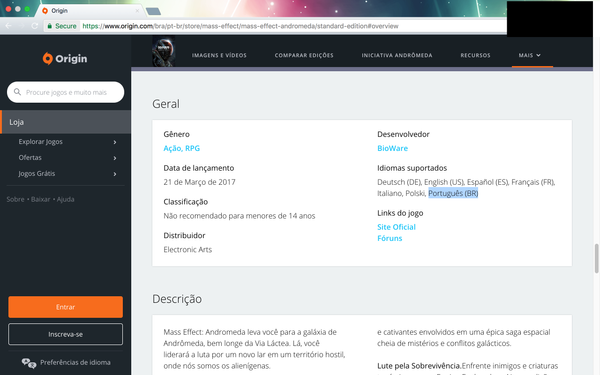Reload the page with refresh icon

point(35,26)
